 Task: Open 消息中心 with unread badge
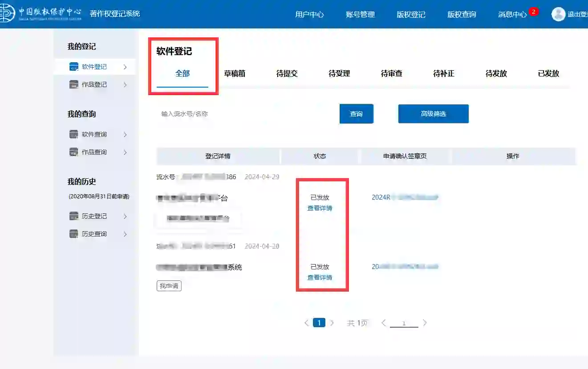[x=512, y=14]
